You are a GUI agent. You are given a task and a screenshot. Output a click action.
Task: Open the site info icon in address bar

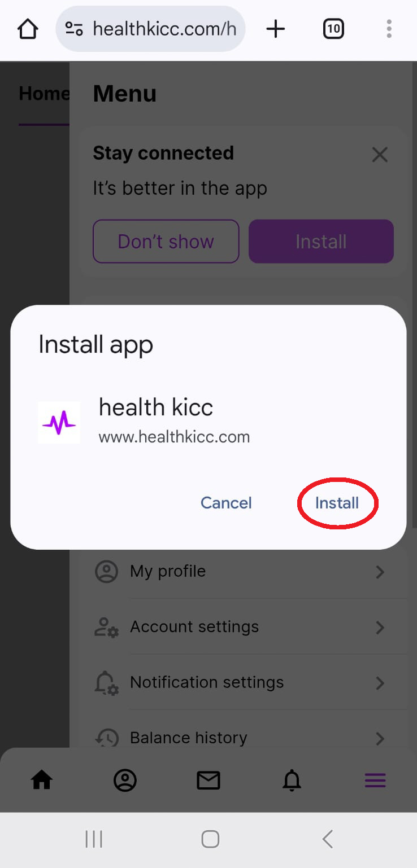click(x=75, y=29)
